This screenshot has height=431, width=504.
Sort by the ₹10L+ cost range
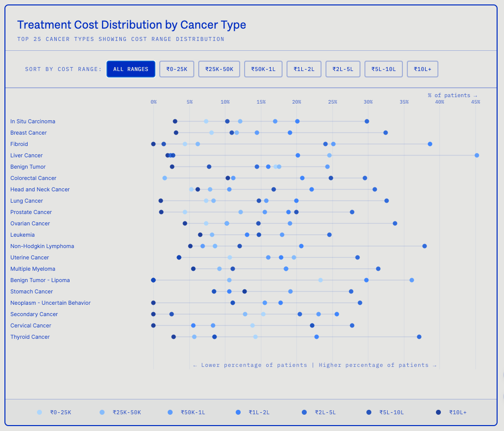coord(423,69)
